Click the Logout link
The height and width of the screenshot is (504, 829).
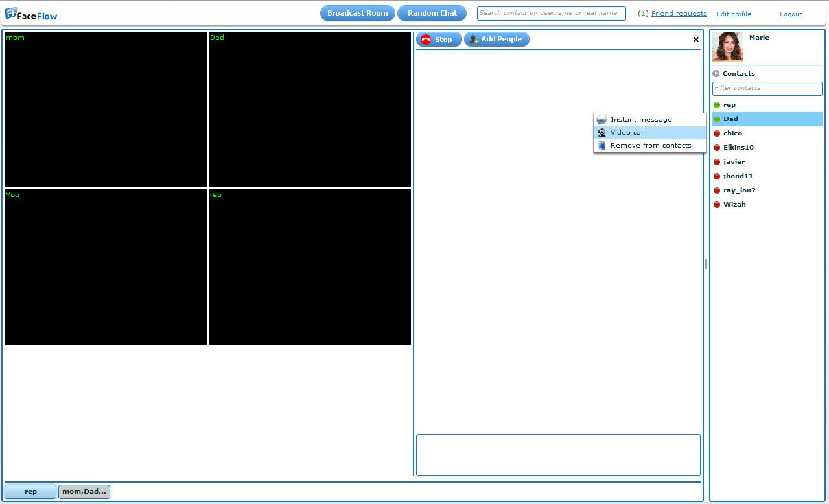(x=791, y=14)
